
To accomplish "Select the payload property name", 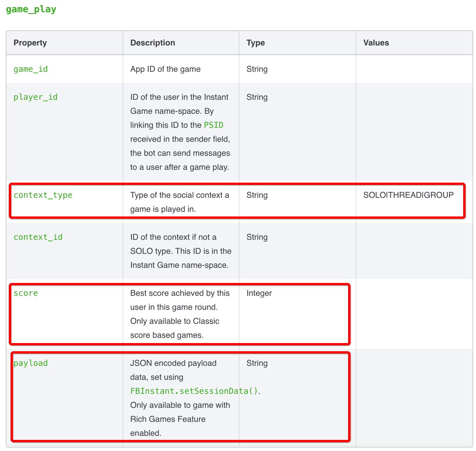I will 31,363.
